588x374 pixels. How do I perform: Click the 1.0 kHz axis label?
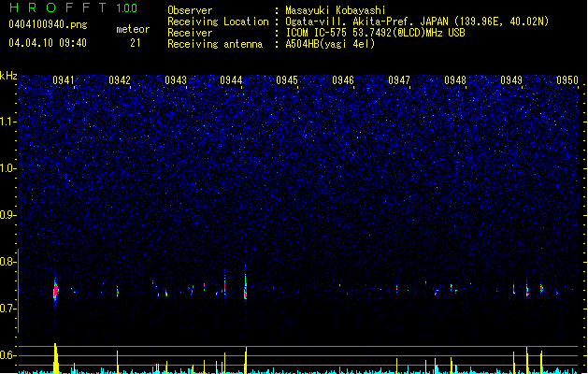pyautogui.click(x=7, y=168)
